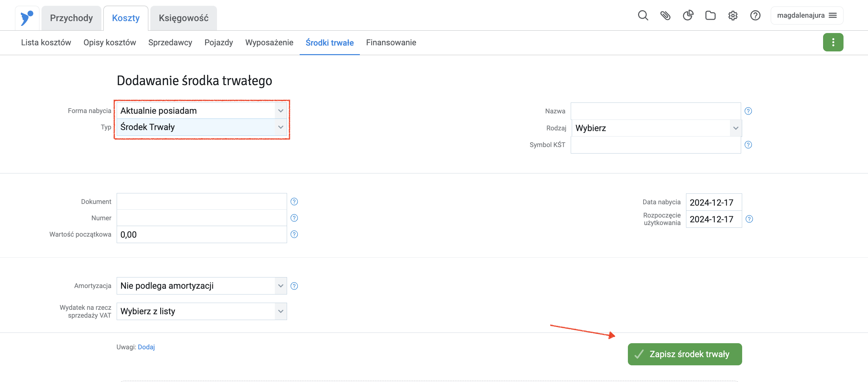868x382 pixels.
Task: Click the help question mark in top bar
Action: [x=755, y=16]
